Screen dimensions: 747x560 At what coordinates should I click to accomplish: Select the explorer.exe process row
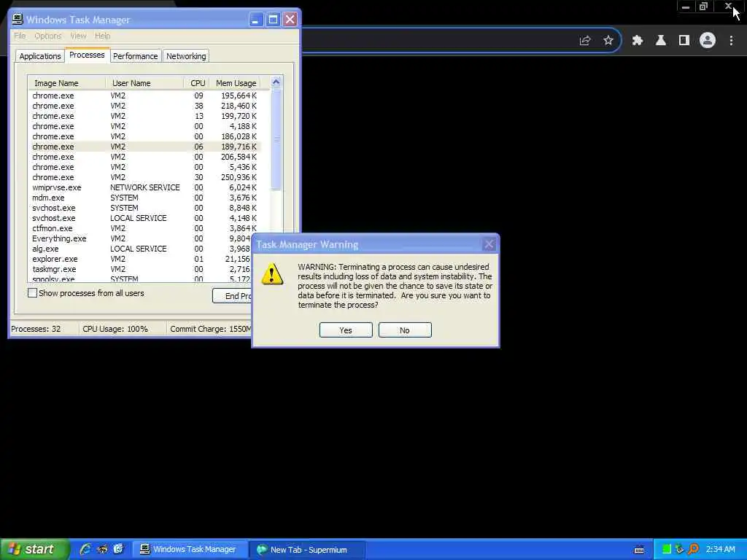[x=139, y=259]
